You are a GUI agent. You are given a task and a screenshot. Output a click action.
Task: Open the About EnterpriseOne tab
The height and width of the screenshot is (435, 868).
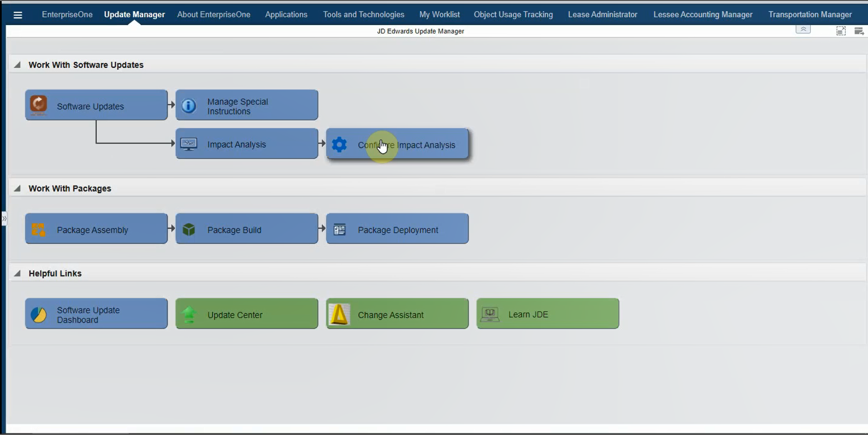(x=214, y=14)
